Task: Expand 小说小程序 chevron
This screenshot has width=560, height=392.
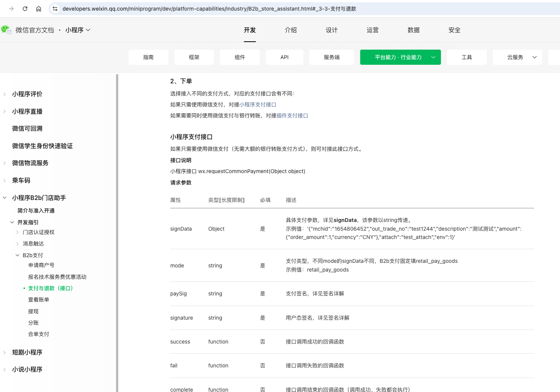Action: [5, 369]
